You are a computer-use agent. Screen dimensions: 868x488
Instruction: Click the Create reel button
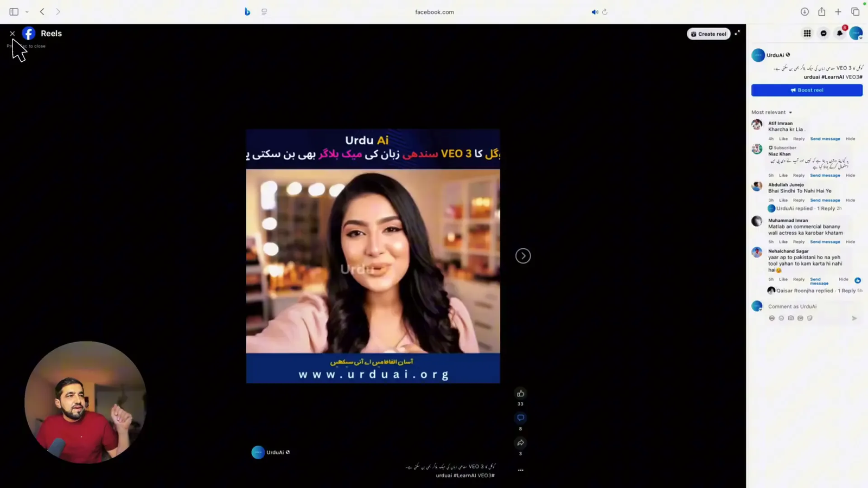point(709,34)
